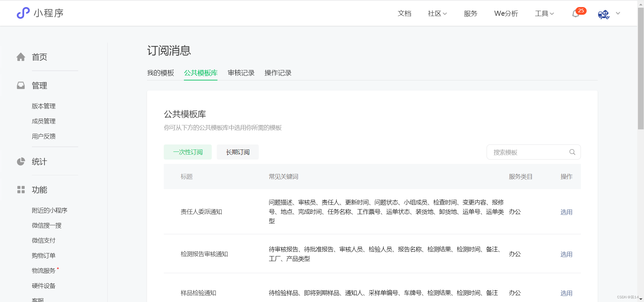Click 选用 for 检测报告审核通知
This screenshot has width=644, height=302.
pyautogui.click(x=566, y=254)
